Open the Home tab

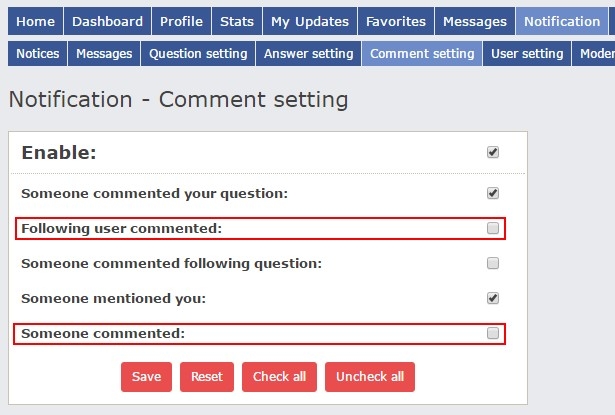36,21
